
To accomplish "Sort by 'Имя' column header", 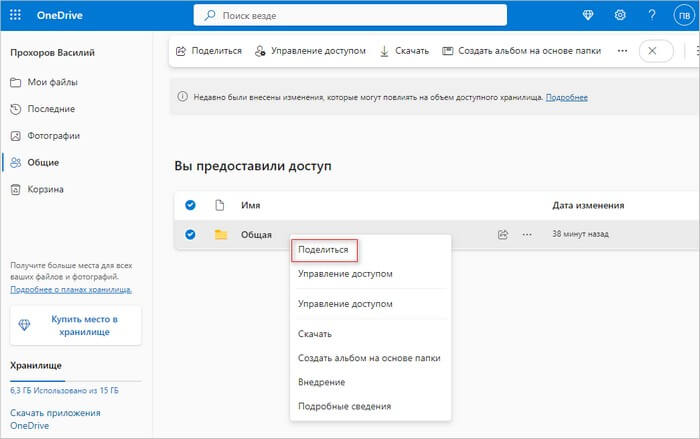I will [250, 205].
